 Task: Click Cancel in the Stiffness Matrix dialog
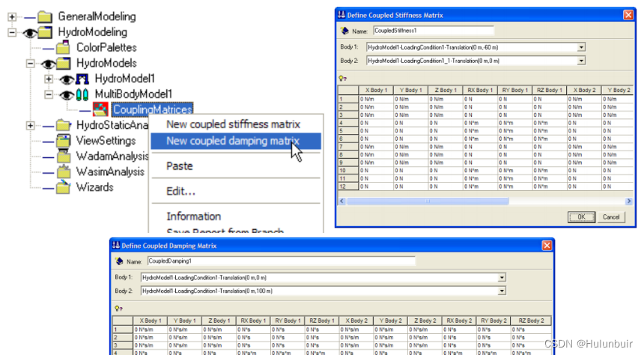(611, 217)
